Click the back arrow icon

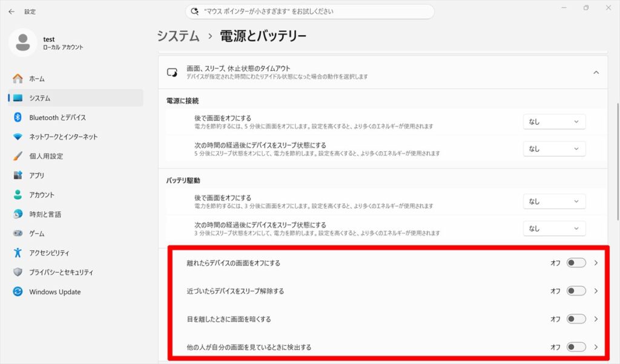[12, 11]
